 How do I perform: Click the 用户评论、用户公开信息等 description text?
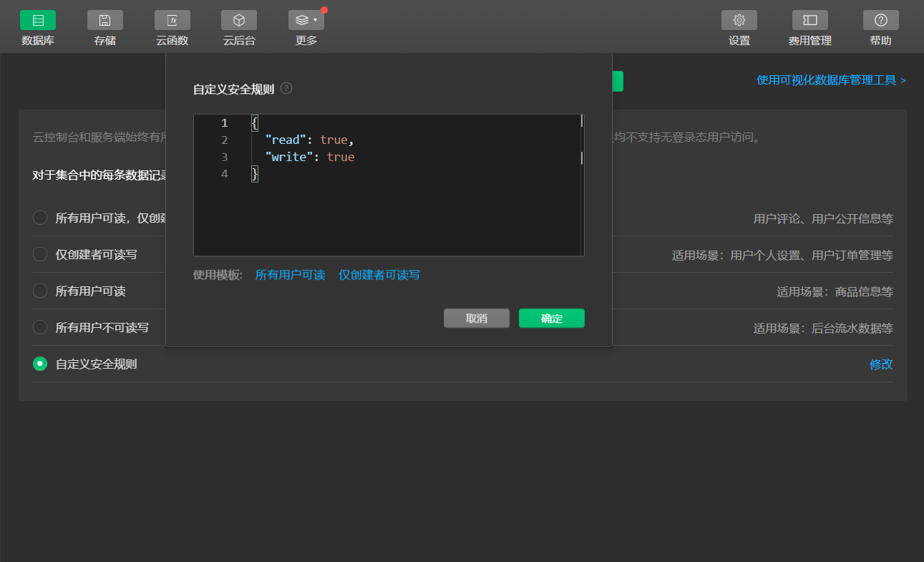(x=823, y=218)
